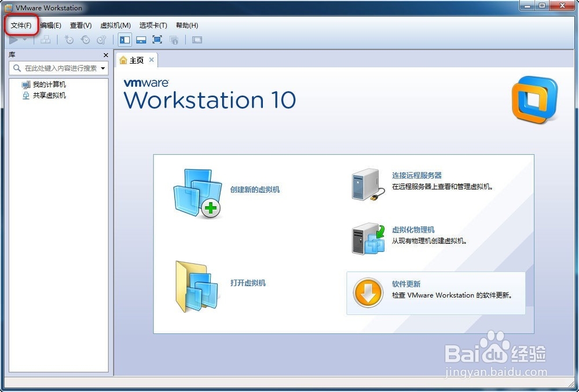Click the VMware Workstation title bar icon
The image size is (579, 392).
(9, 8)
